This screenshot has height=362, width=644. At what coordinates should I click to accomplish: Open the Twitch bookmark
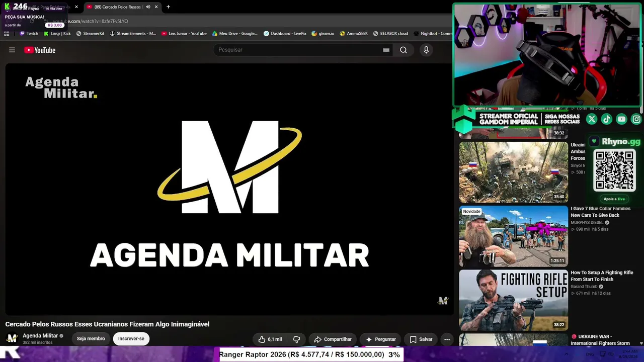pos(29,34)
